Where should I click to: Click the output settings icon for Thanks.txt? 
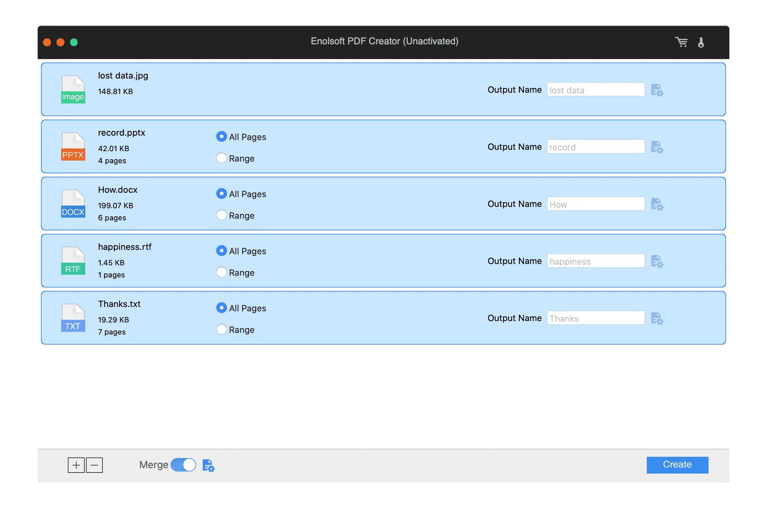[658, 318]
